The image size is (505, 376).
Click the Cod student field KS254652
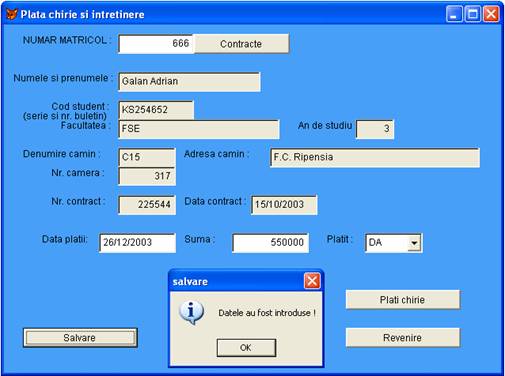(x=156, y=110)
